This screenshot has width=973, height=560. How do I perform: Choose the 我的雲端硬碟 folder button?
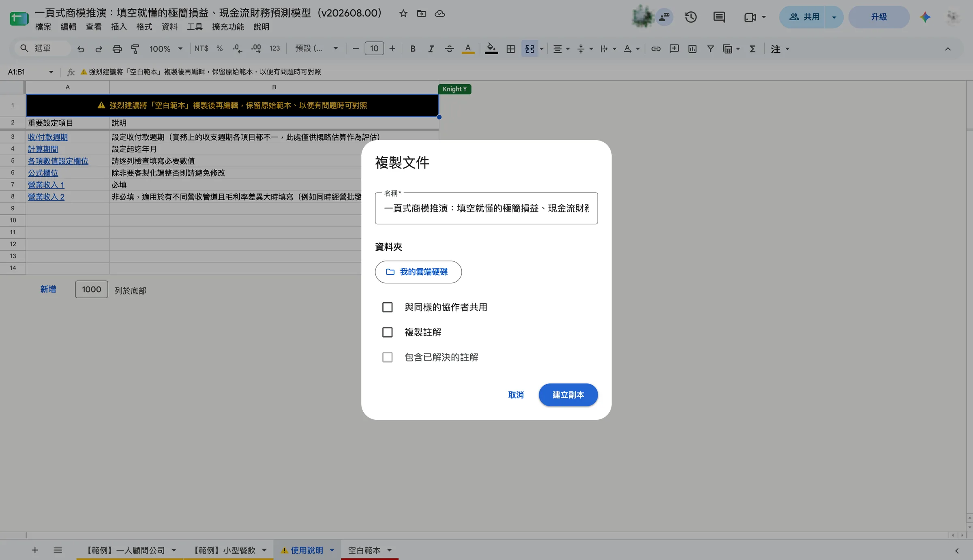[418, 272]
